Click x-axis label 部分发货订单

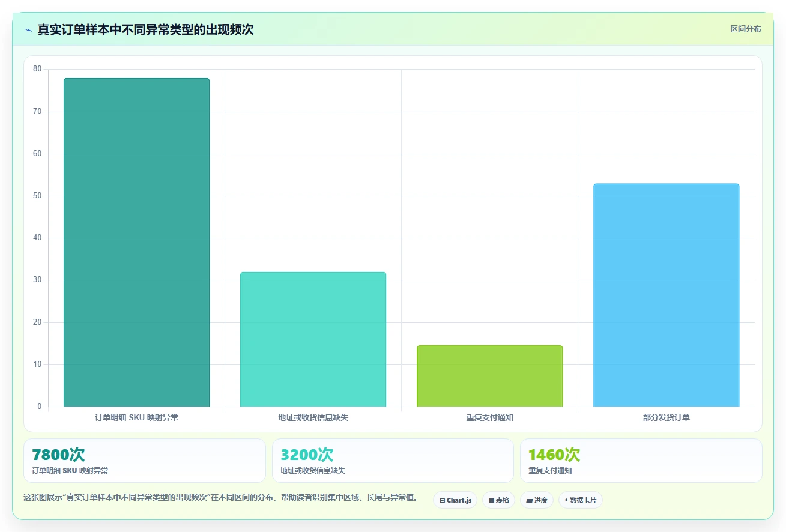(x=666, y=417)
